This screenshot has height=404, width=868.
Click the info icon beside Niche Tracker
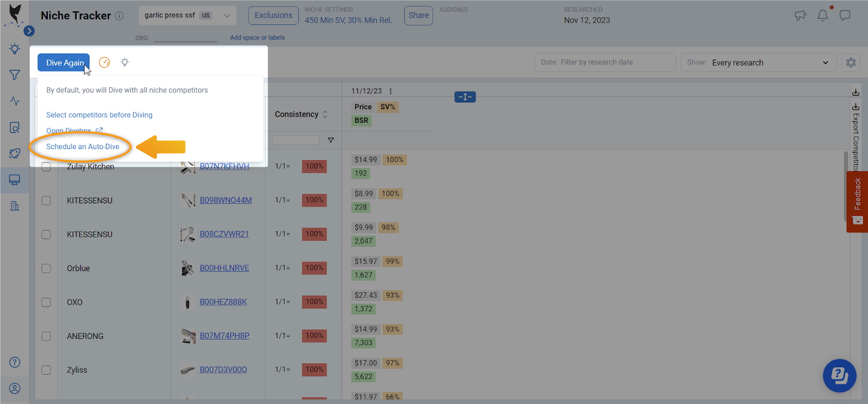(119, 16)
